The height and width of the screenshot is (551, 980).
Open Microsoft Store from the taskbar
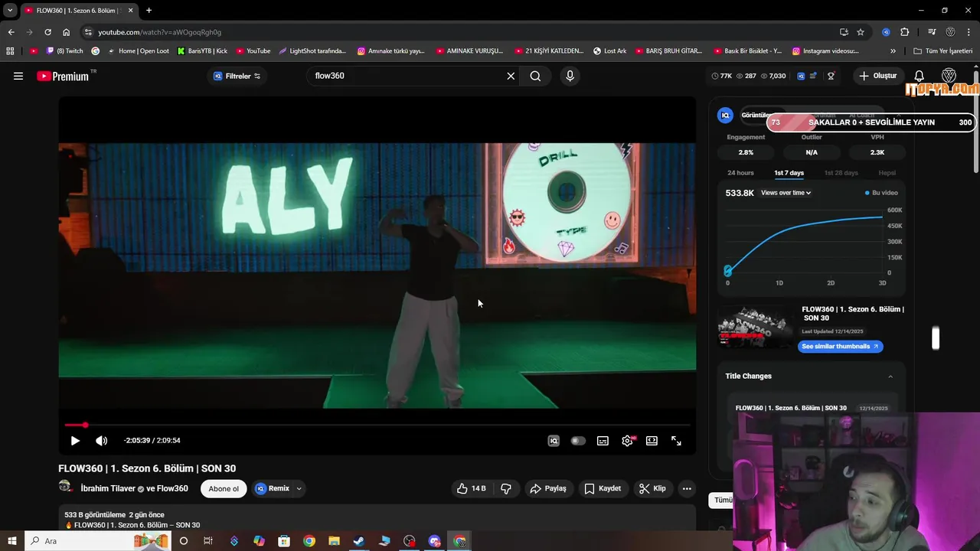point(284,541)
